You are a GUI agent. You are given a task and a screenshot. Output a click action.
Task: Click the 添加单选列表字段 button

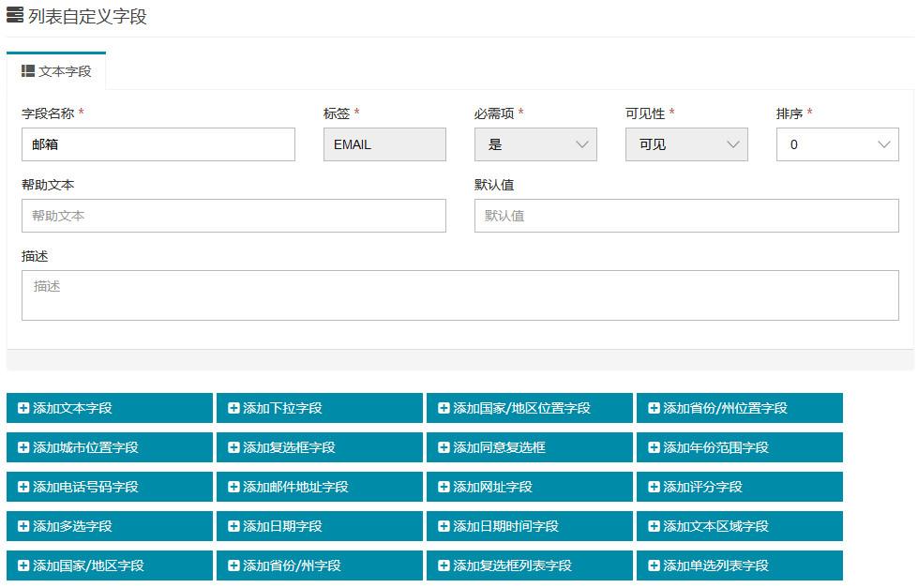[740, 565]
